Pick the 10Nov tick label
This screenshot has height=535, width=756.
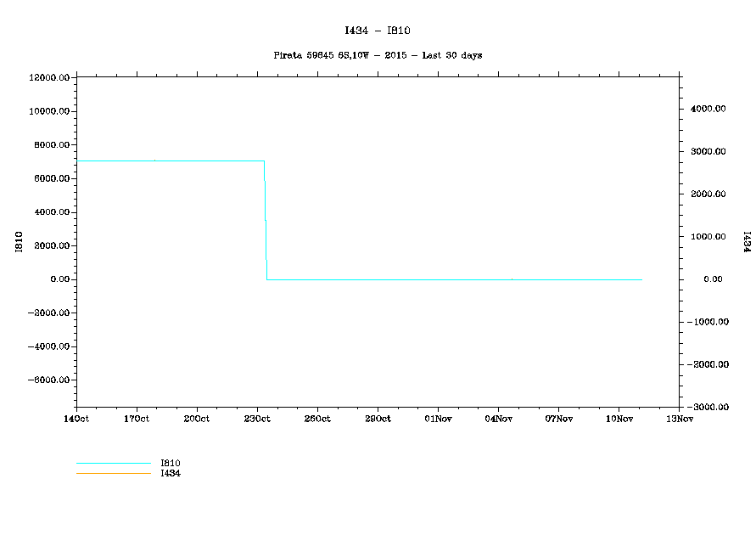click(619, 419)
